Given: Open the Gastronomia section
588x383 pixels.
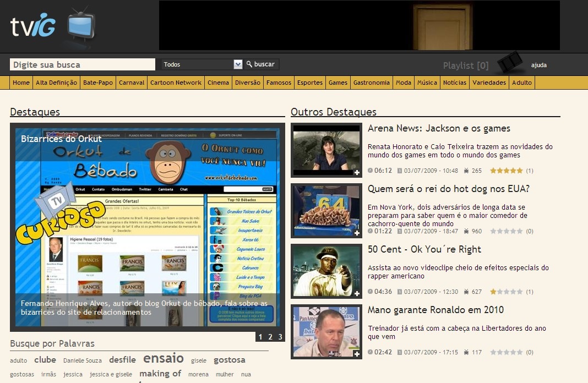Looking at the screenshot, I should tap(371, 83).
